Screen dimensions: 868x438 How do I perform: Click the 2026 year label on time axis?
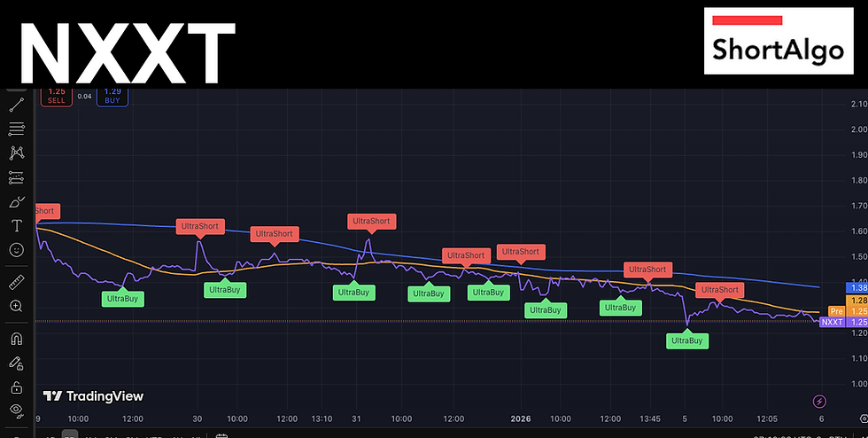[x=521, y=418]
